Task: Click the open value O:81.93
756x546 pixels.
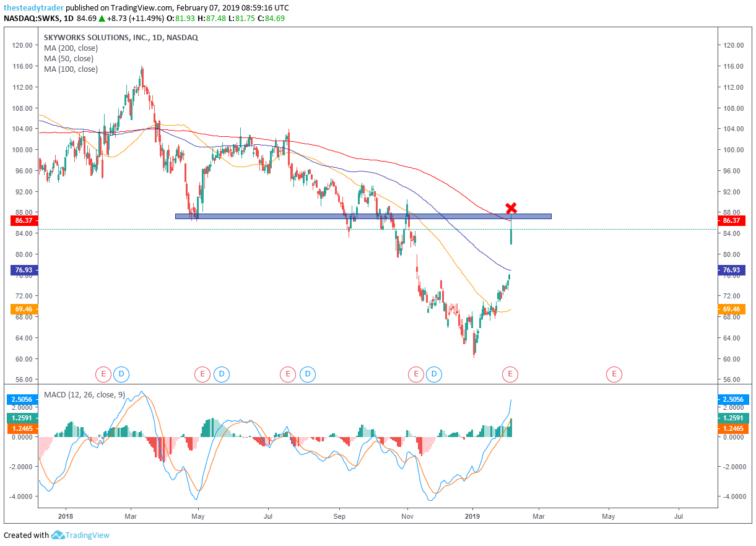Action: (180, 19)
